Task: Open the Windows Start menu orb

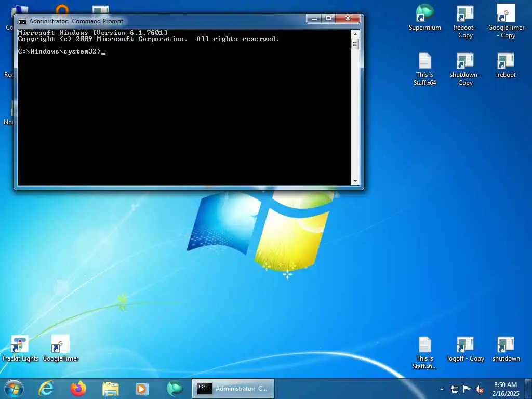Action: tap(14, 389)
